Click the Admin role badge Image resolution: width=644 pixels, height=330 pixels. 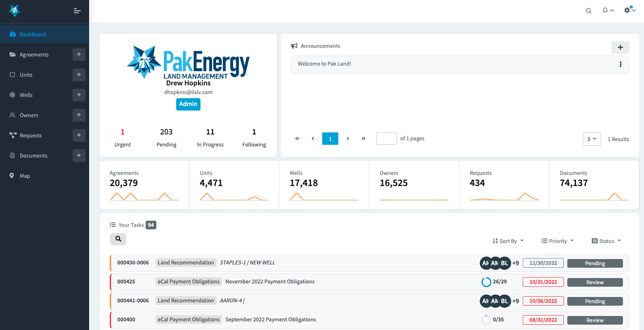point(188,104)
